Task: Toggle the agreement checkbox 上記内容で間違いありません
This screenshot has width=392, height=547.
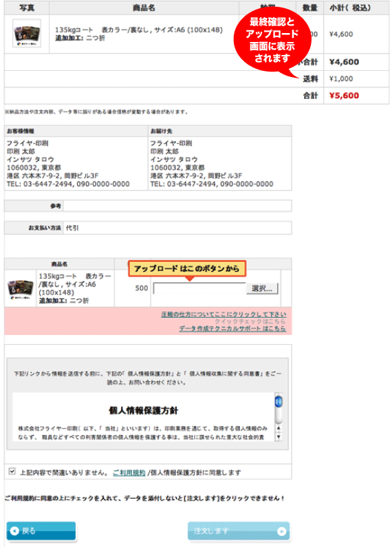Action: pyautogui.click(x=12, y=471)
